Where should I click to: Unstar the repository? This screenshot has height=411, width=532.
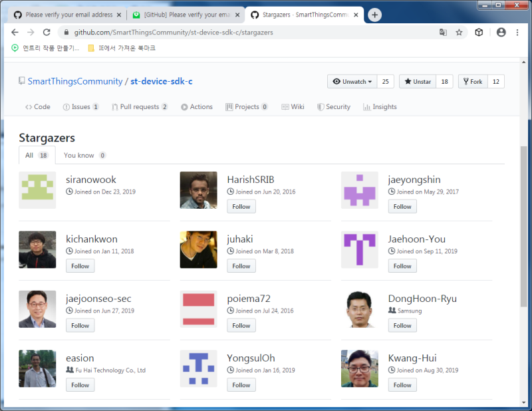[x=418, y=81]
